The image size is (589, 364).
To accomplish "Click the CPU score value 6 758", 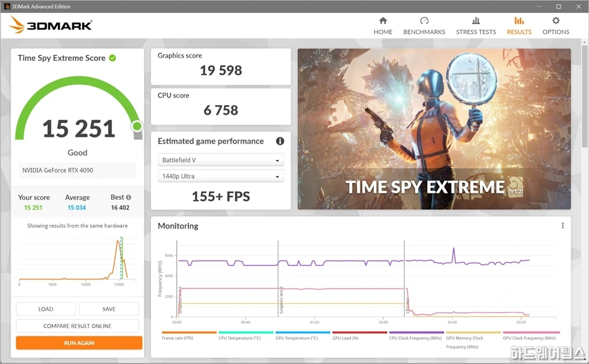I will [221, 110].
